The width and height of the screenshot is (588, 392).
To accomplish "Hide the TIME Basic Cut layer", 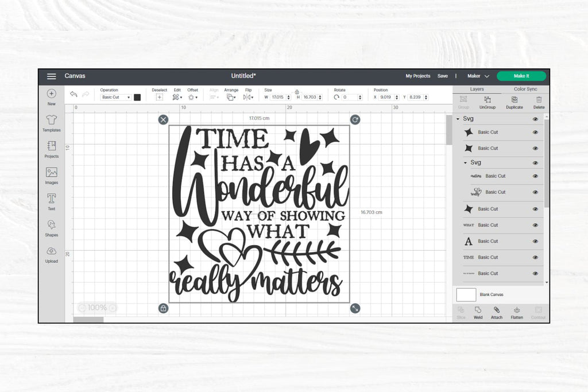I will pos(535,258).
